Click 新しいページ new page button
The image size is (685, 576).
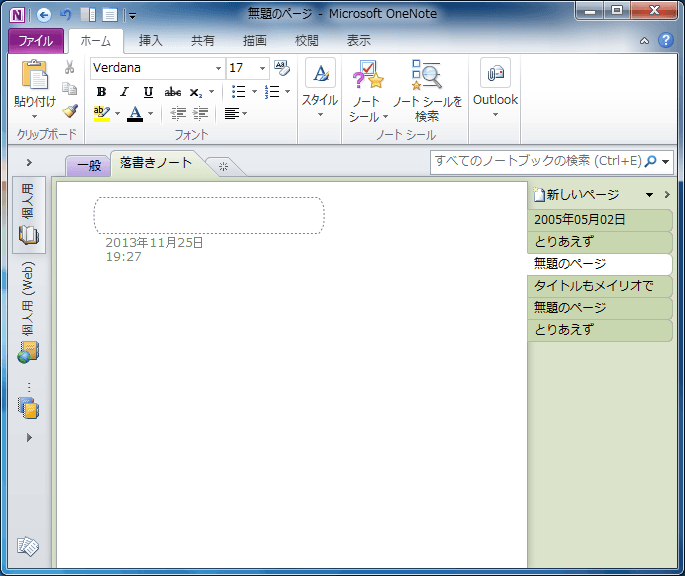click(577, 194)
